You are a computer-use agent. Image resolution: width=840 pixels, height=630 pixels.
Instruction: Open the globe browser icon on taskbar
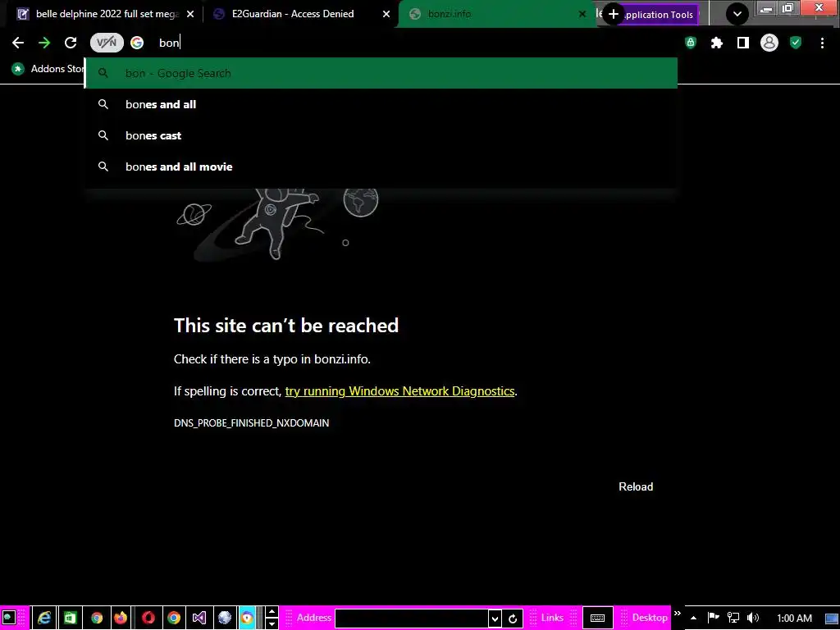coord(225,618)
